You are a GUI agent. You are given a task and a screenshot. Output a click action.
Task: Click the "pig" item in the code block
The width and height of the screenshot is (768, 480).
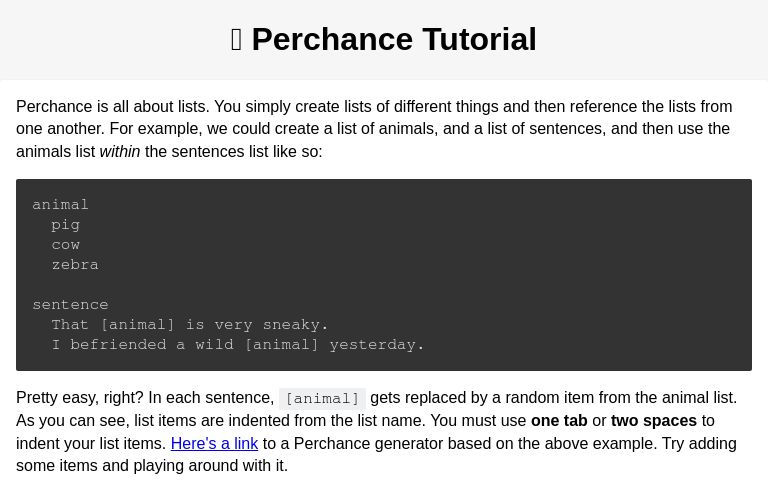(x=65, y=225)
